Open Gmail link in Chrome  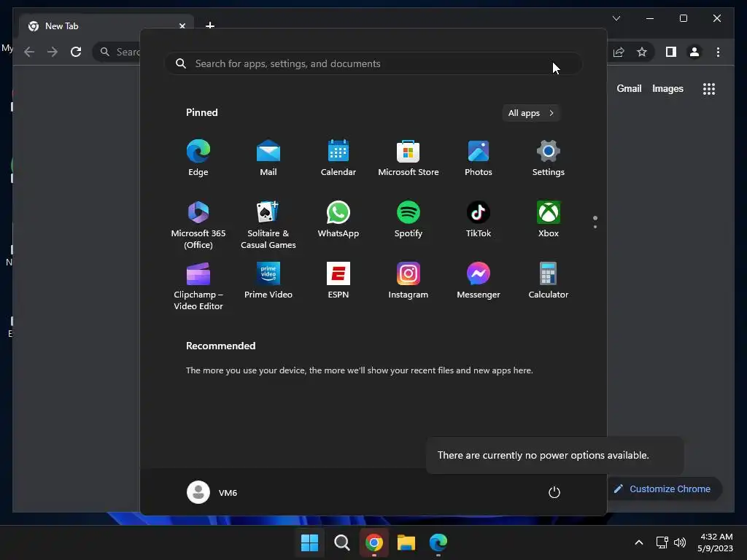point(629,88)
